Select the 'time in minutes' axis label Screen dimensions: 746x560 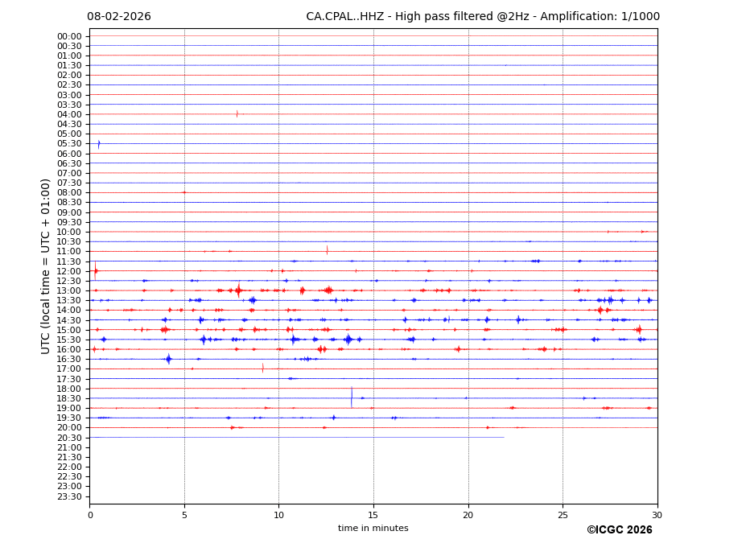(373, 529)
